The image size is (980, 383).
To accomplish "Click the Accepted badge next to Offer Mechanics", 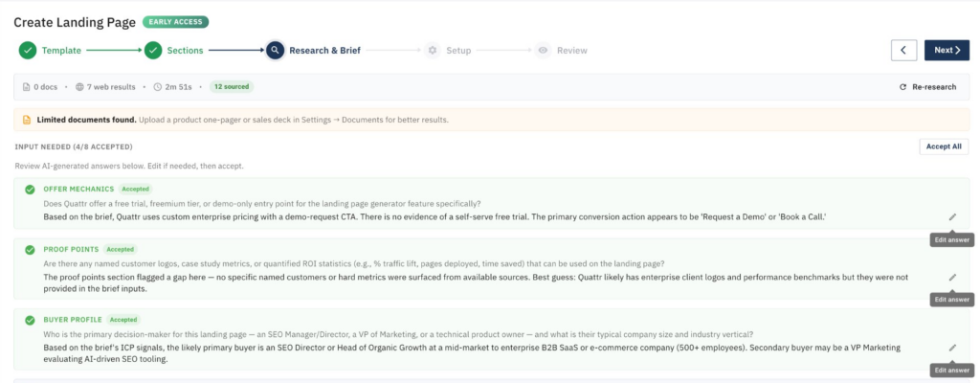I will pos(136,189).
